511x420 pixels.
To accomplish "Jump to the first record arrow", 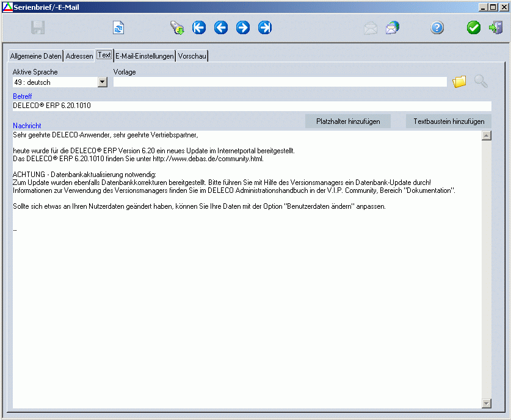I will [199, 27].
